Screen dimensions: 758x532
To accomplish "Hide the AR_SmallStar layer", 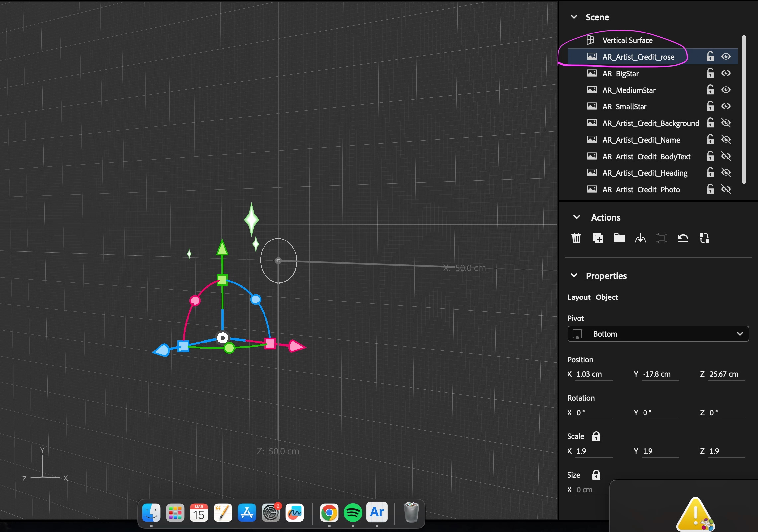I will tap(726, 106).
